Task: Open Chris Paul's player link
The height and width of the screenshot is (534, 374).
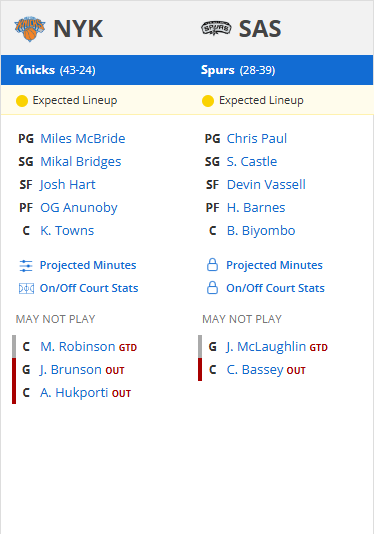Action: (x=257, y=139)
